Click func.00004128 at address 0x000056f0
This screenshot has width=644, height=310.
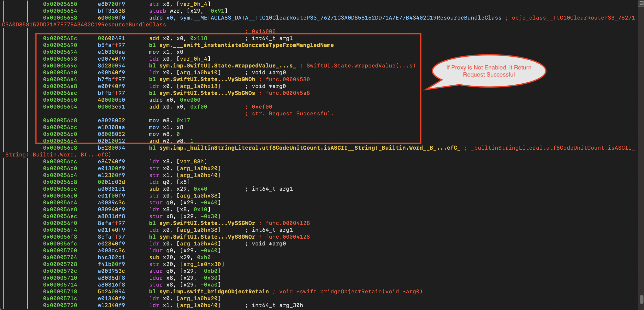288,223
